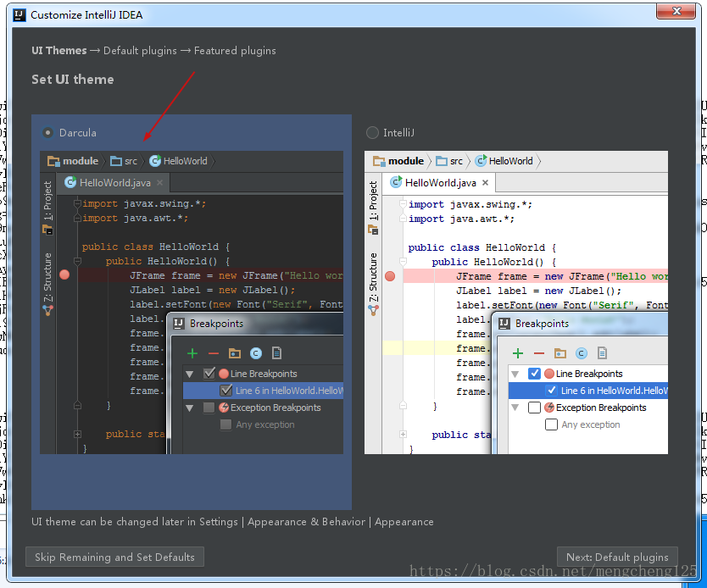Expand folded public static method in Darcula preview
The image size is (707, 588).
[77, 435]
